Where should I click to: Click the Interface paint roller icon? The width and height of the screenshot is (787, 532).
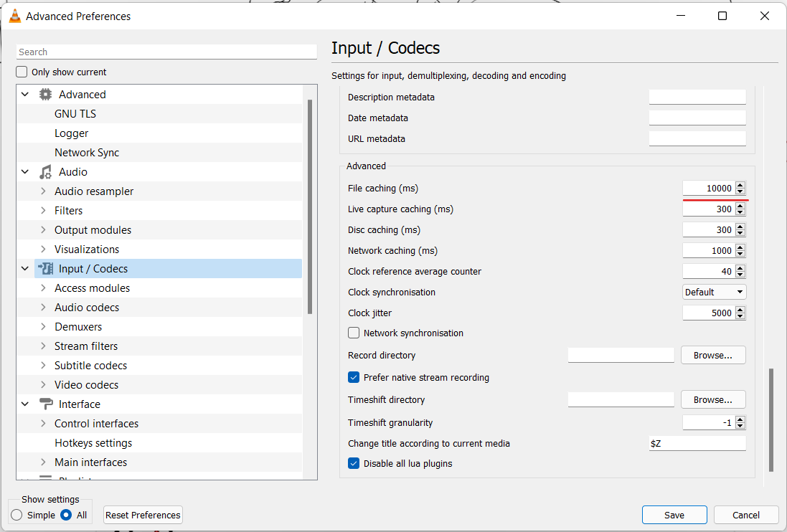[46, 404]
